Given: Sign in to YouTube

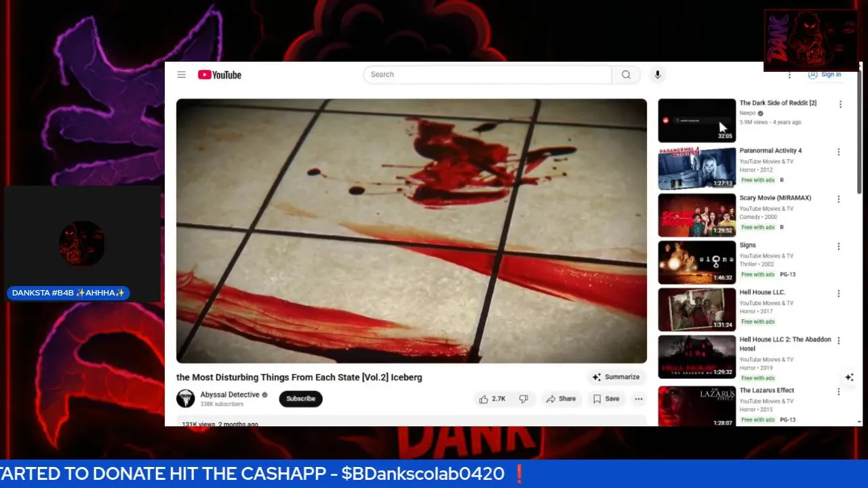Looking at the screenshot, I should pos(825,75).
